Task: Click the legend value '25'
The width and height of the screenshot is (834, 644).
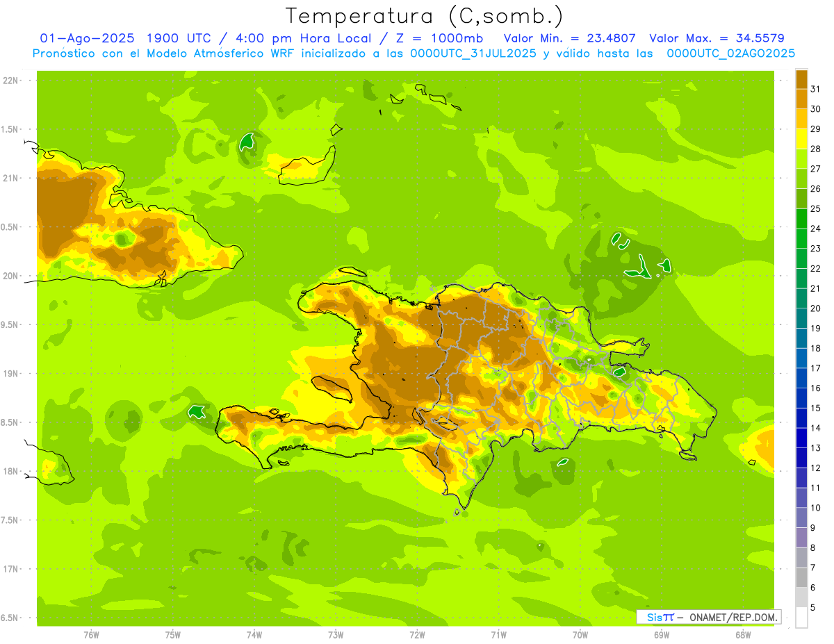Action: coord(816,208)
